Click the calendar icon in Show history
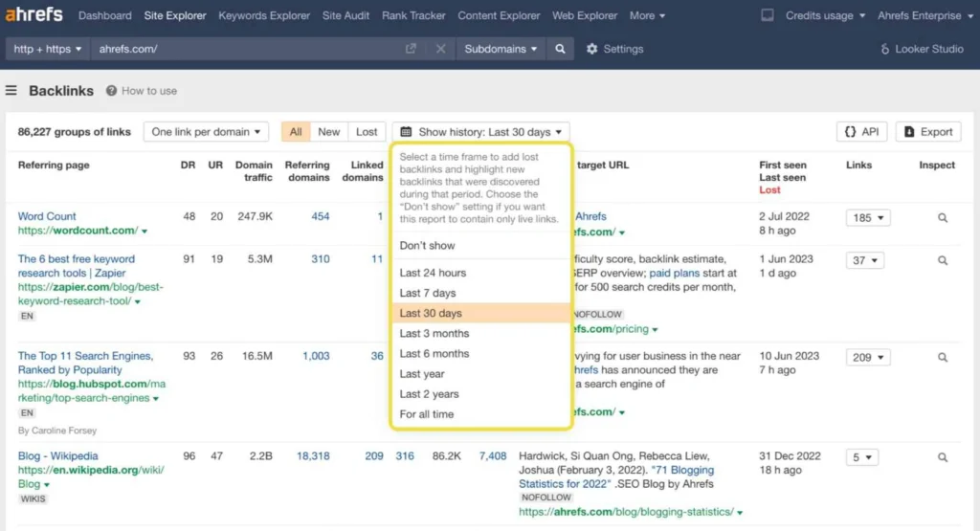The height and width of the screenshot is (531, 980). tap(406, 132)
